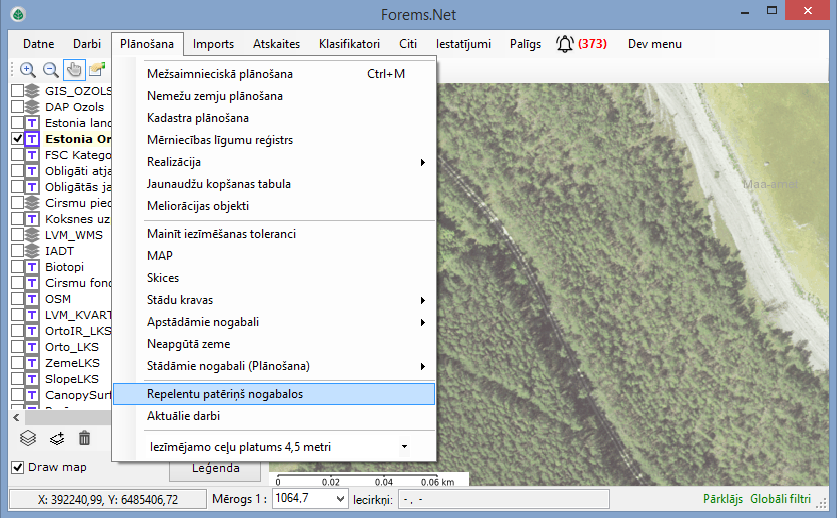Select the Skices menu item
The width and height of the screenshot is (837, 518).
tap(274, 278)
